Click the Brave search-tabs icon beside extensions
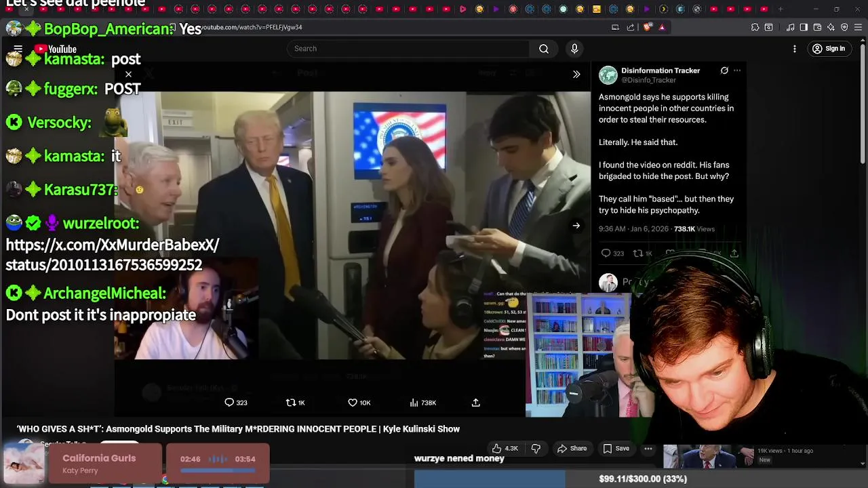Viewport: 868px width, 488px height. [x=768, y=27]
